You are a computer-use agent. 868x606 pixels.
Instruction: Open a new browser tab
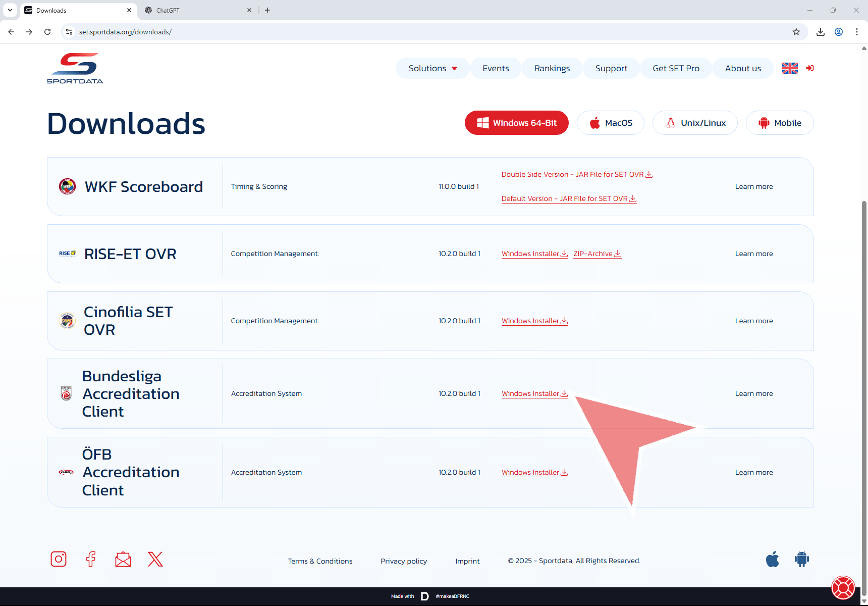[x=267, y=10]
